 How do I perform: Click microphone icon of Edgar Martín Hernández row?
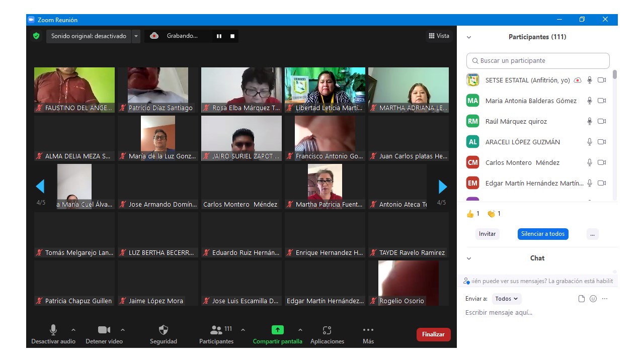(x=590, y=183)
